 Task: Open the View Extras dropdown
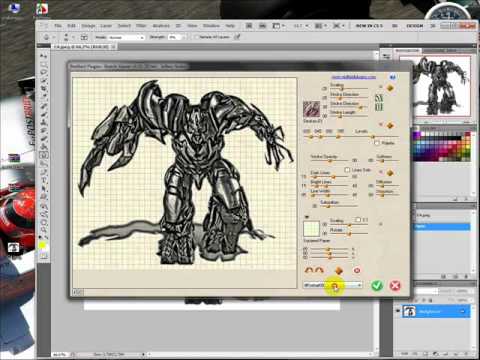[278, 26]
